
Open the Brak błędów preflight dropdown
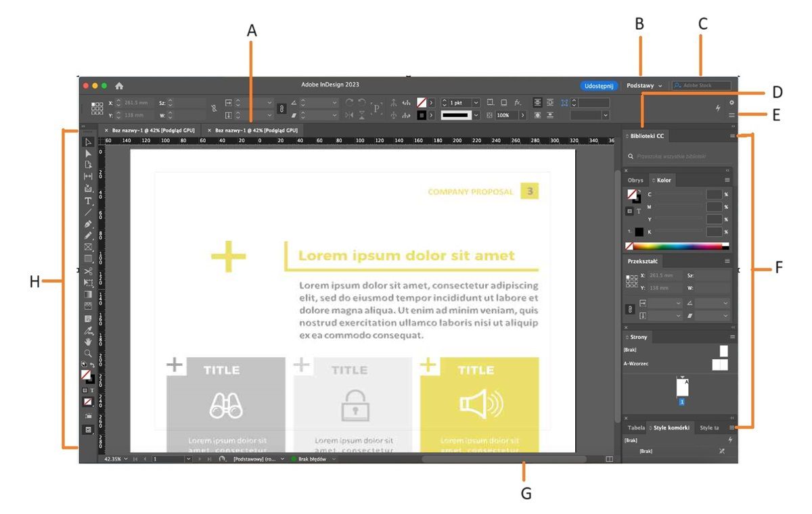point(334,459)
